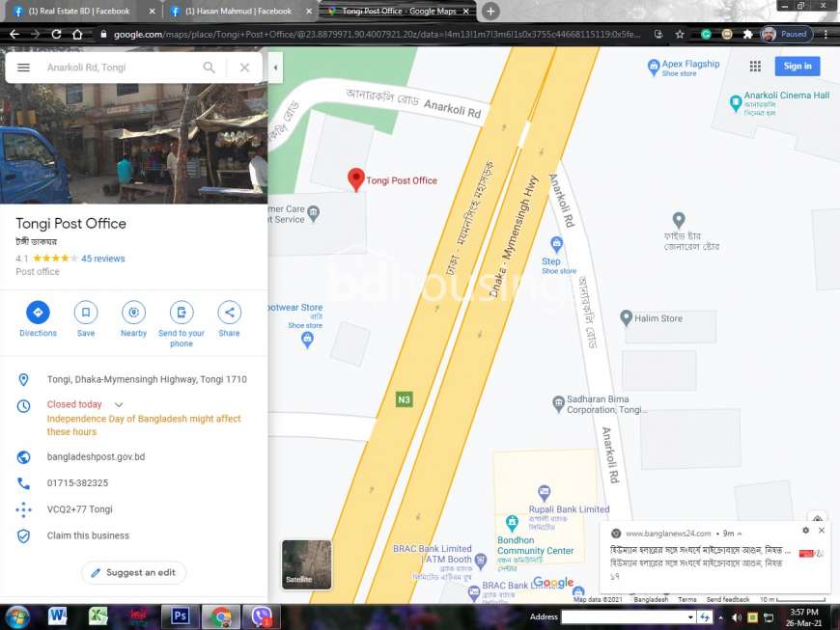Select Bondhon Community Center marker

coord(512,522)
